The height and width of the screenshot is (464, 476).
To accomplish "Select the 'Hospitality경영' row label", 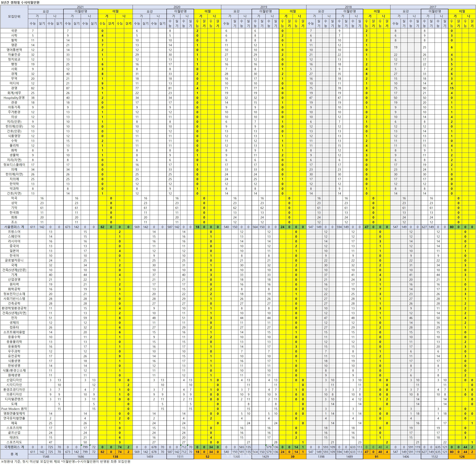I will (x=14, y=98).
